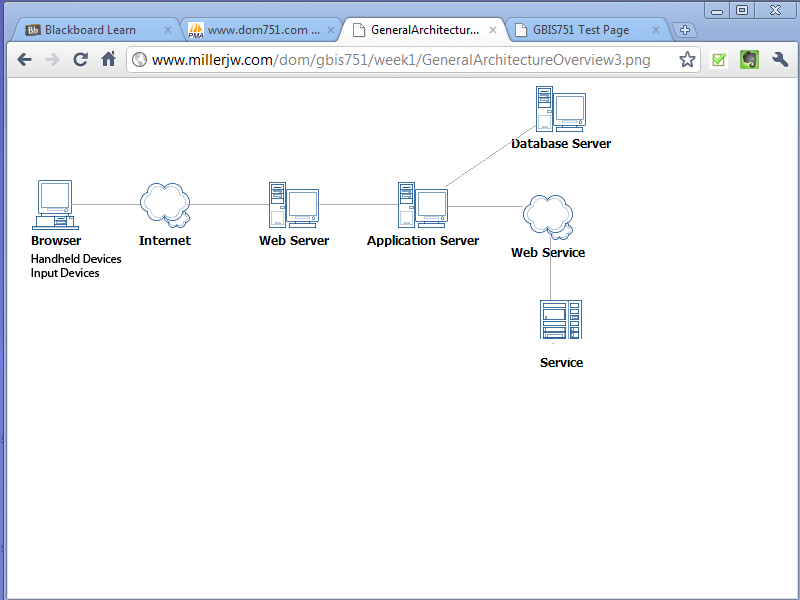Switch to the GBIS751 Test Page tab
Image resolution: width=800 pixels, height=600 pixels.
[x=581, y=30]
